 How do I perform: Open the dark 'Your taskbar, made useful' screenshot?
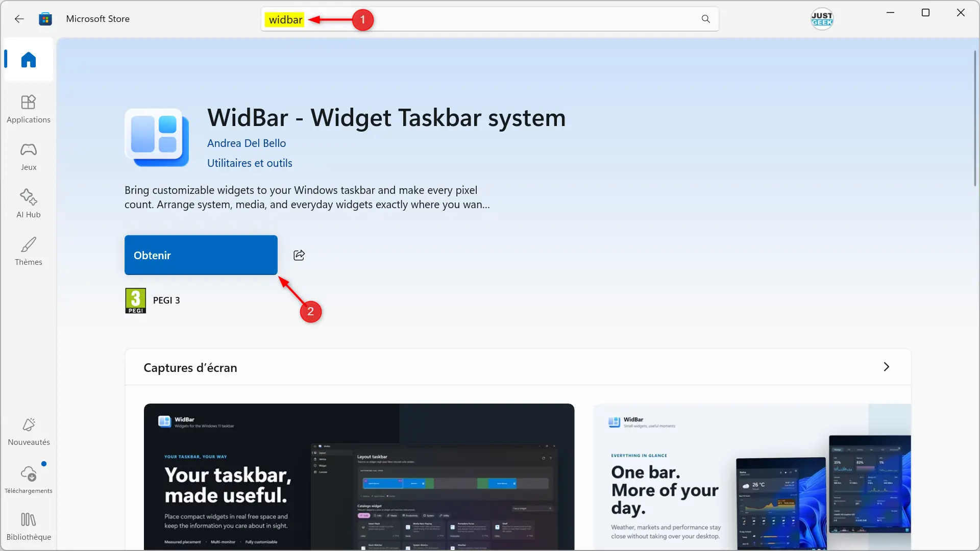coord(359,477)
